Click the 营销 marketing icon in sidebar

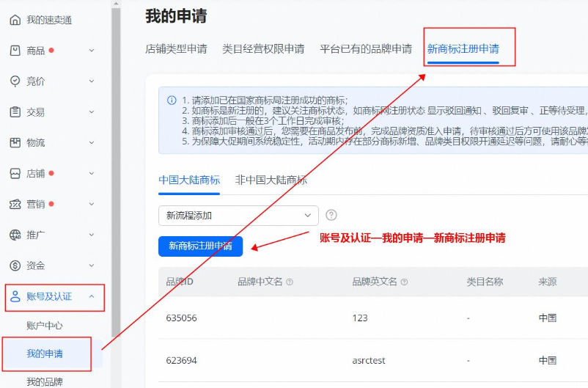[15, 204]
